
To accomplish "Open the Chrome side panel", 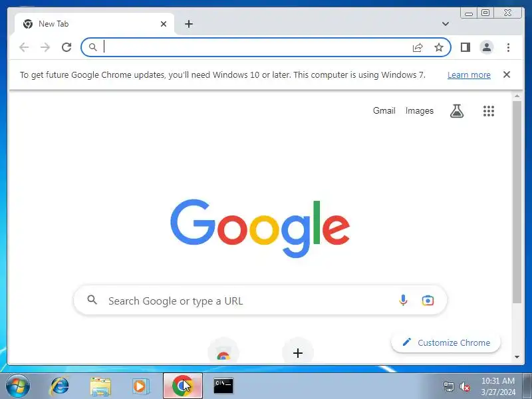I will coord(465,47).
